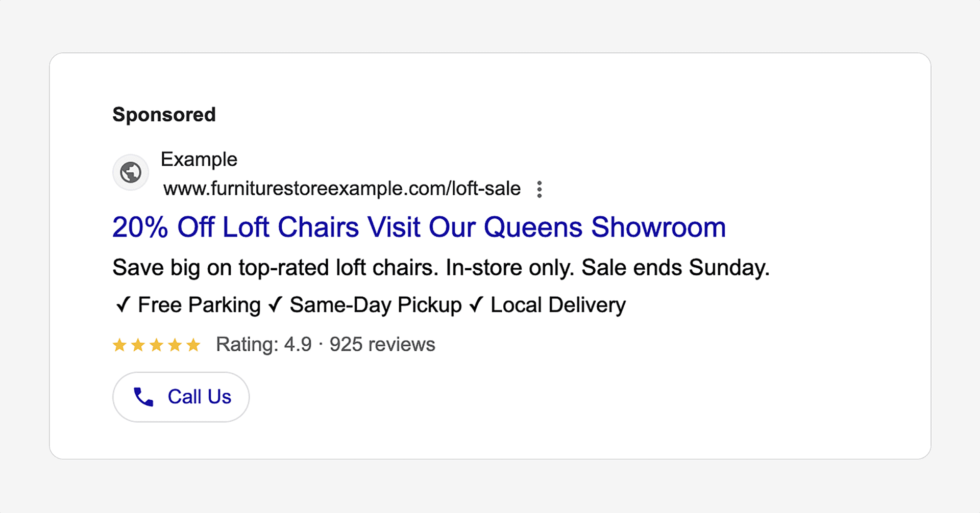Click the checkmark before Same-Day Pickup
This screenshot has height=513, width=980.
(275, 305)
